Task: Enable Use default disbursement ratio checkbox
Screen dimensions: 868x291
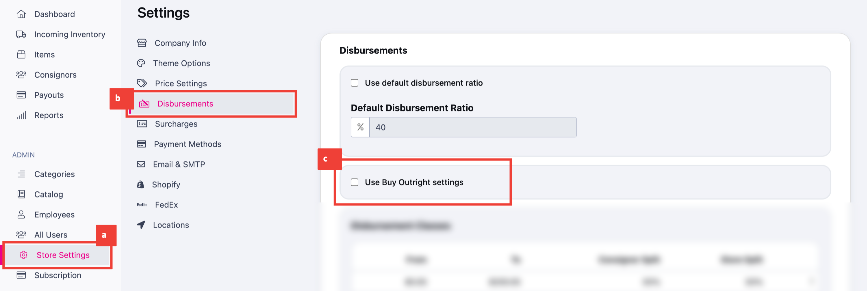Action: pyautogui.click(x=355, y=83)
